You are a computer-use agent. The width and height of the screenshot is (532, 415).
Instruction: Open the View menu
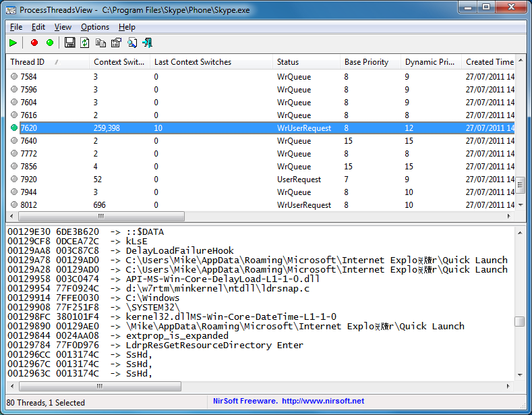pyautogui.click(x=63, y=27)
